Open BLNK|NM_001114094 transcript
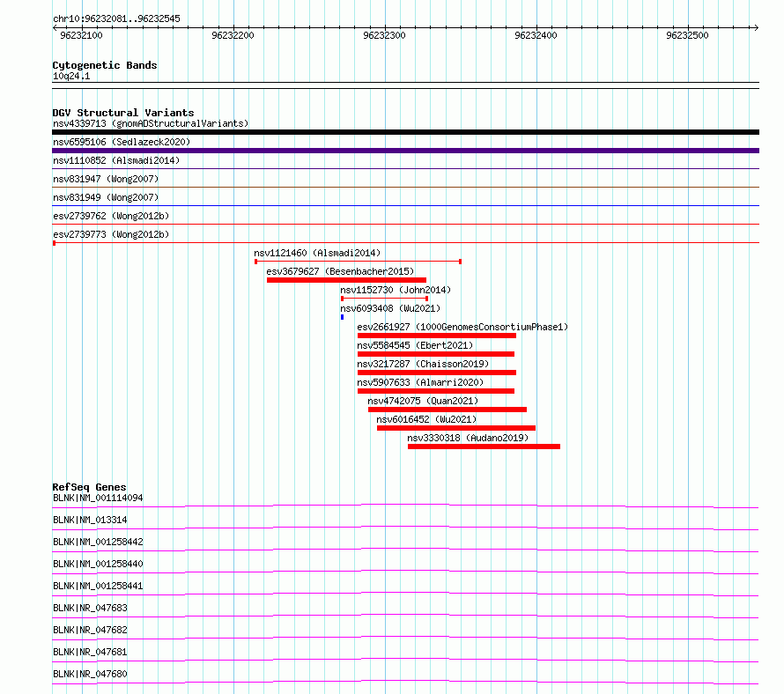Image resolution: width=784 pixels, height=694 pixels. click(98, 498)
